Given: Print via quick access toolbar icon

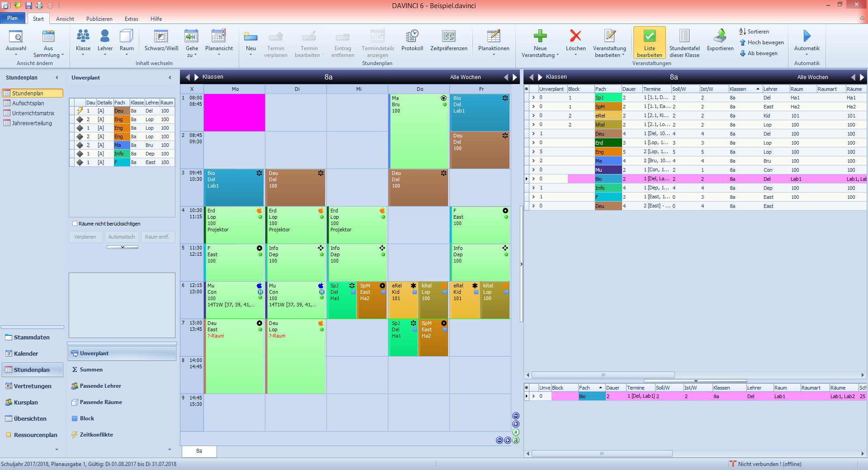Looking at the screenshot, I should coord(39,5).
